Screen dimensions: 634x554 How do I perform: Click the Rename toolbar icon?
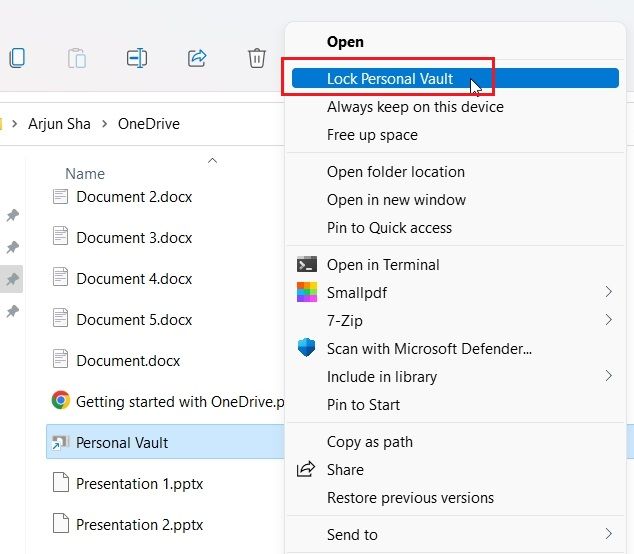[x=137, y=58]
